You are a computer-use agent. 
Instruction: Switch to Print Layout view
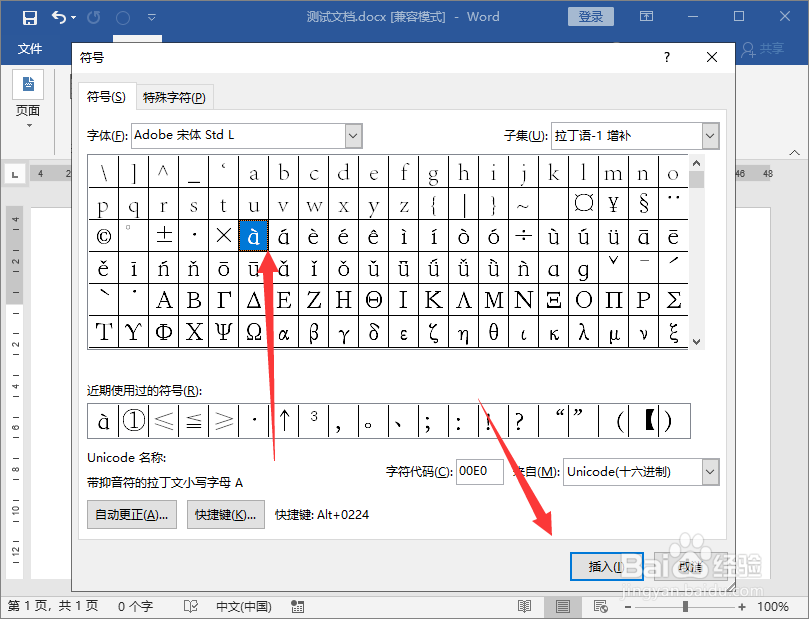pos(562,606)
